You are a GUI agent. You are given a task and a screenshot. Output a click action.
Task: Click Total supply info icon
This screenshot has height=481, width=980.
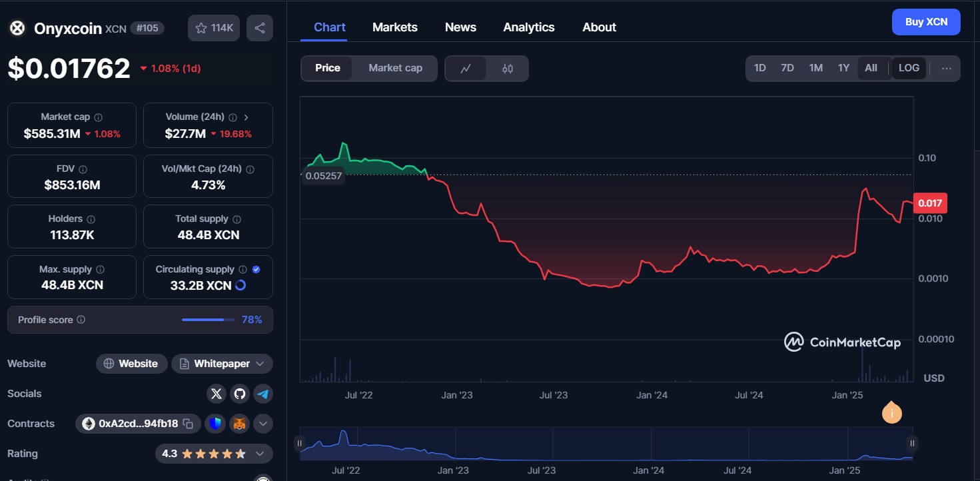[x=237, y=219]
